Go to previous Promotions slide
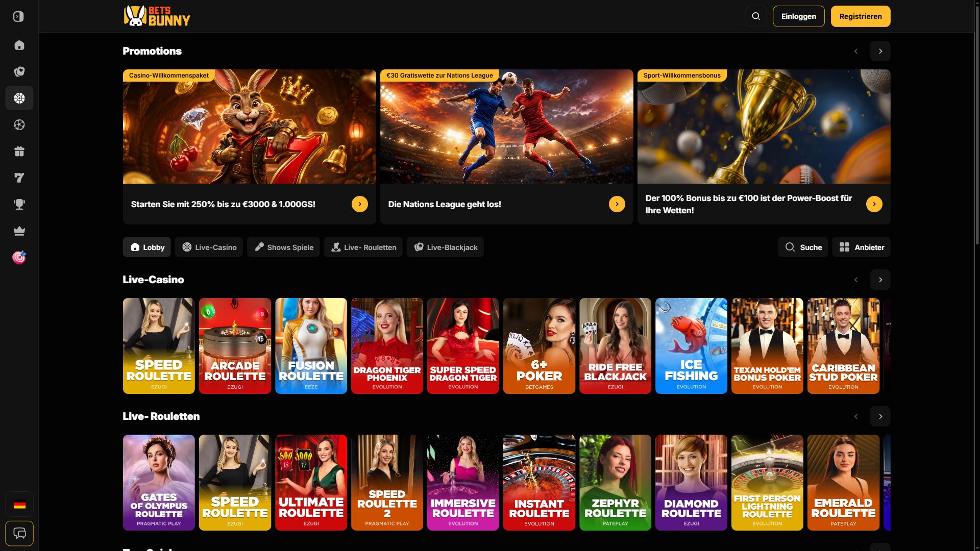 (856, 51)
